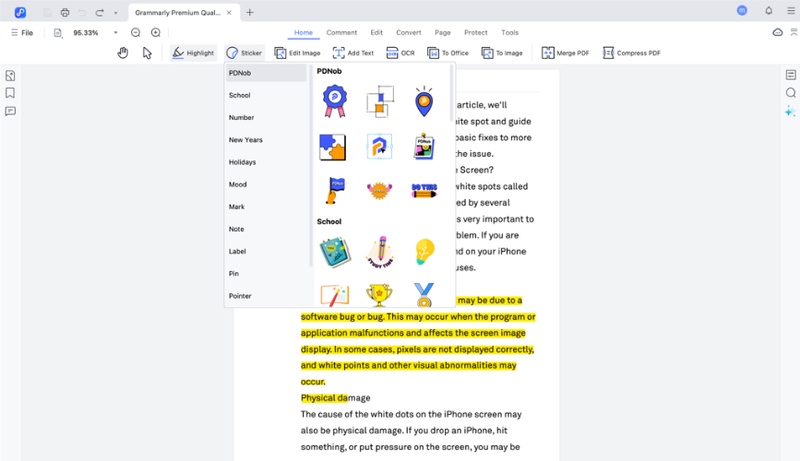Pick the location pin sticker

pyautogui.click(x=423, y=101)
